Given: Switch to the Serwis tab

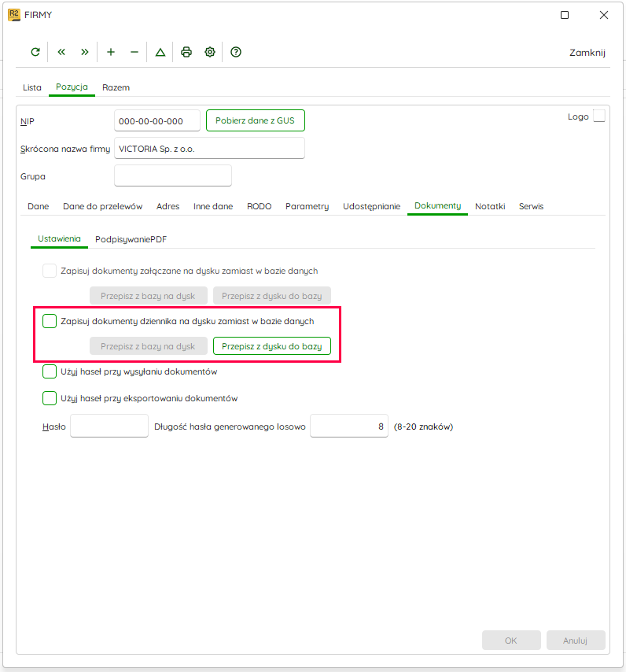Looking at the screenshot, I should click(x=531, y=206).
